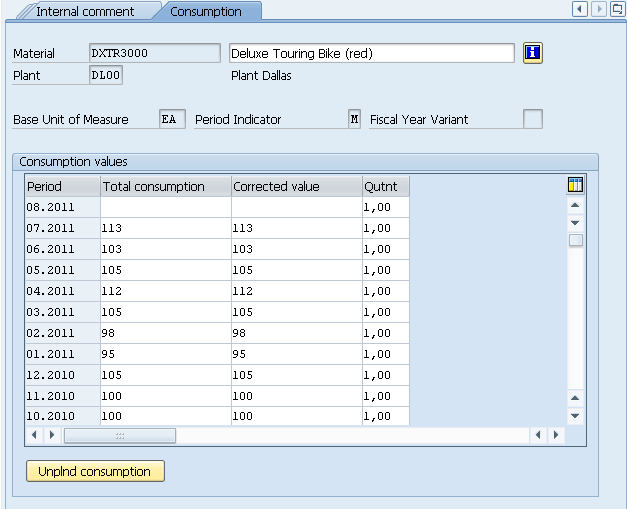This screenshot has height=509, width=627.
Task: Click total consumption 113 for 07.2011
Action: pos(166,228)
